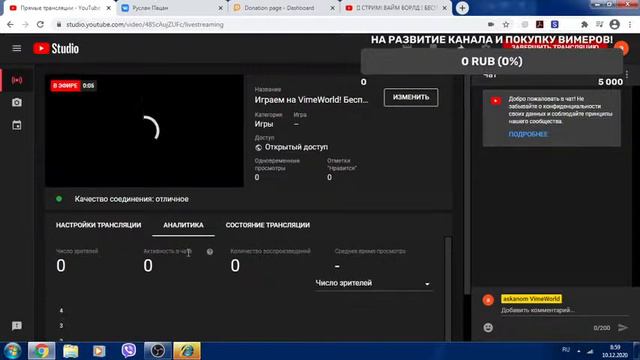
Task: Open the Chrome profile avatar icon
Action: 615,24
